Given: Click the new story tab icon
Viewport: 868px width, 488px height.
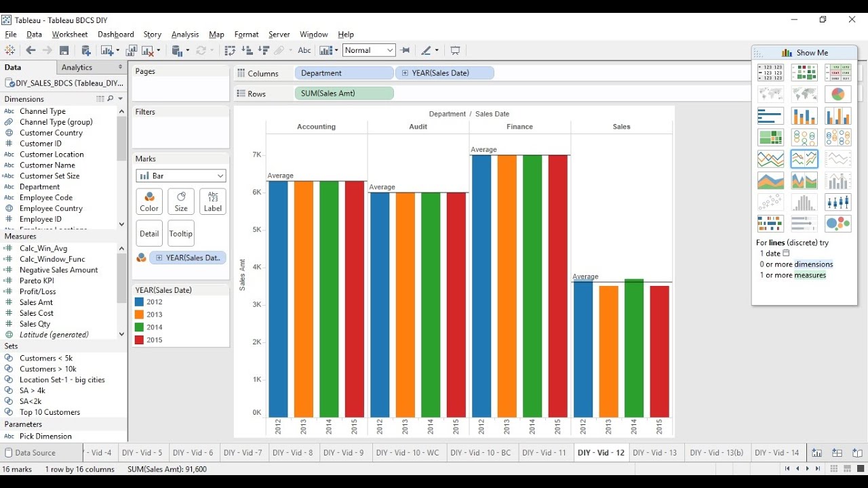Looking at the screenshot, I should 858,453.
